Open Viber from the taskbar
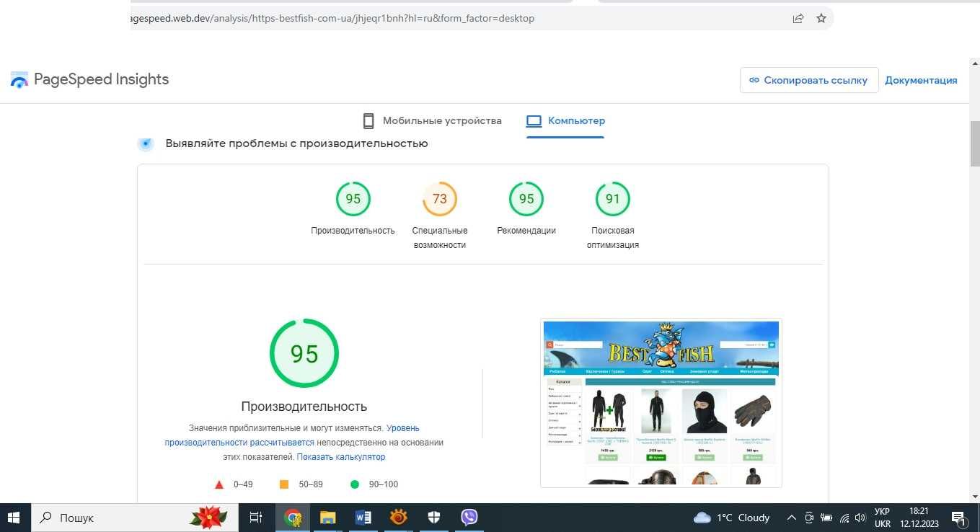 (x=469, y=518)
